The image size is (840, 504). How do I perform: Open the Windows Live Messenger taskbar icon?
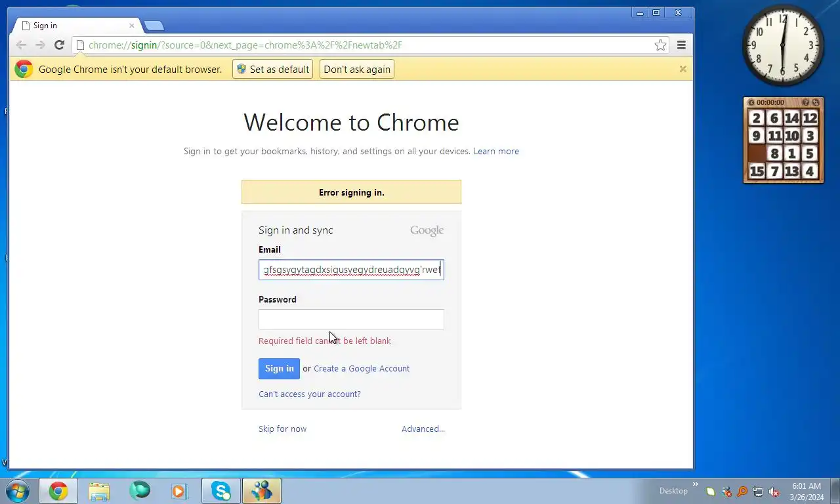262,491
